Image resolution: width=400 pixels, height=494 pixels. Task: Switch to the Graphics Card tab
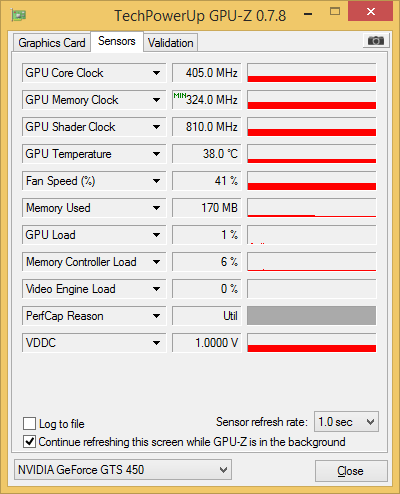click(x=52, y=43)
